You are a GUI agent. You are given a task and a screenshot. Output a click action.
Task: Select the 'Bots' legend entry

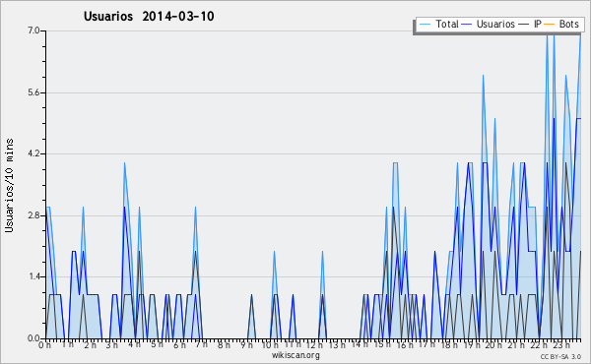click(568, 24)
